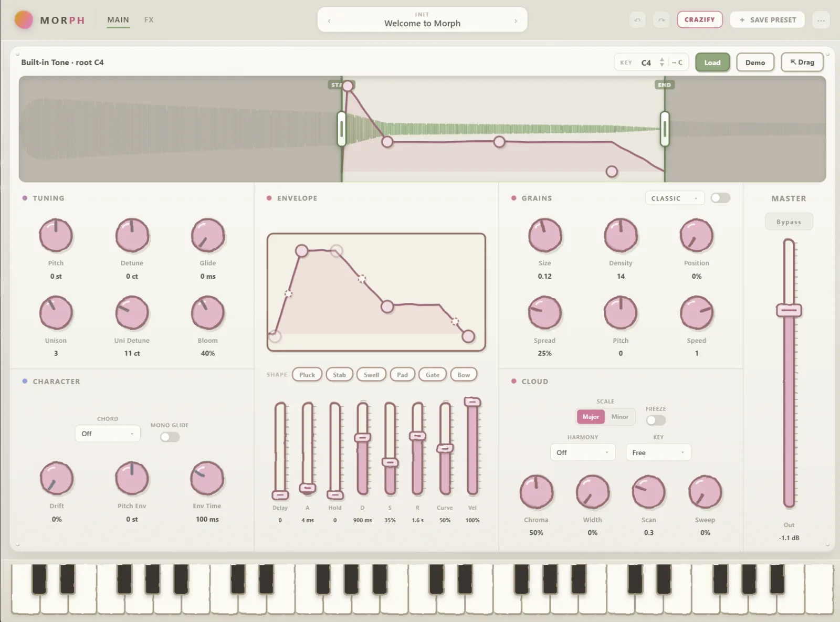Click the Delay envelope slider handle
The image size is (840, 622).
pos(280,495)
